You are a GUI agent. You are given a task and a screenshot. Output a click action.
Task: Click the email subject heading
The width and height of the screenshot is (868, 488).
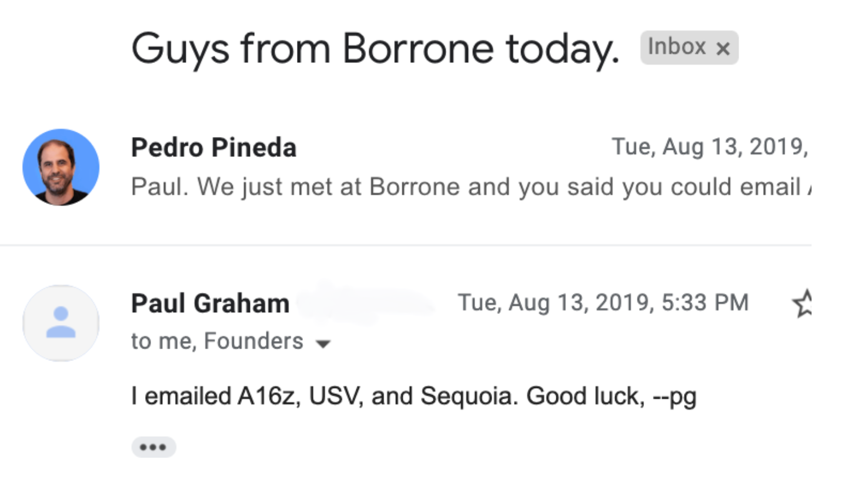[x=375, y=48]
